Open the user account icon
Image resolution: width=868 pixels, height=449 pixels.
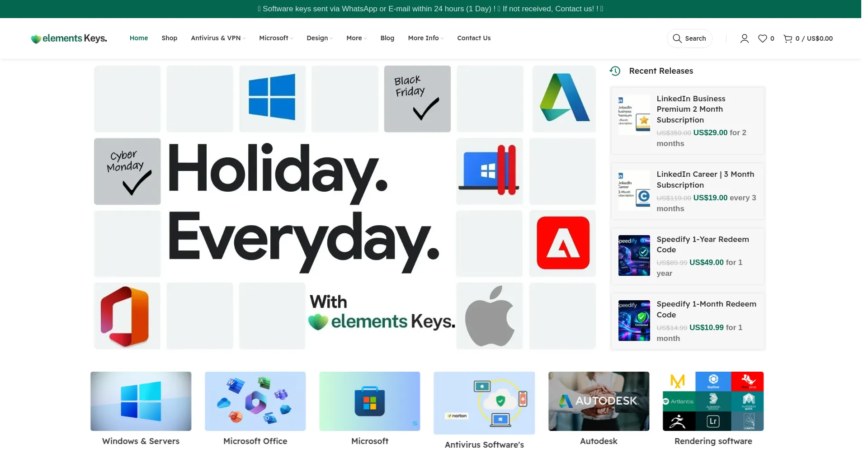(744, 38)
